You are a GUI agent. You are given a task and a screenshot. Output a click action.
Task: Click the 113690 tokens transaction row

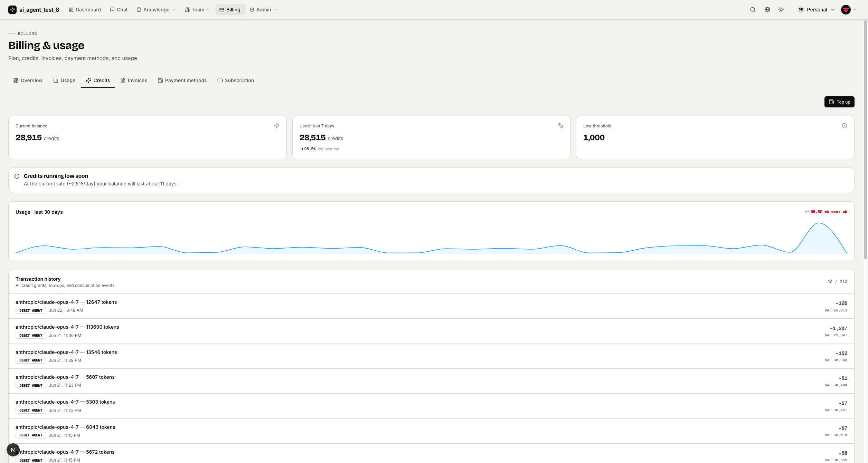pyautogui.click(x=431, y=331)
